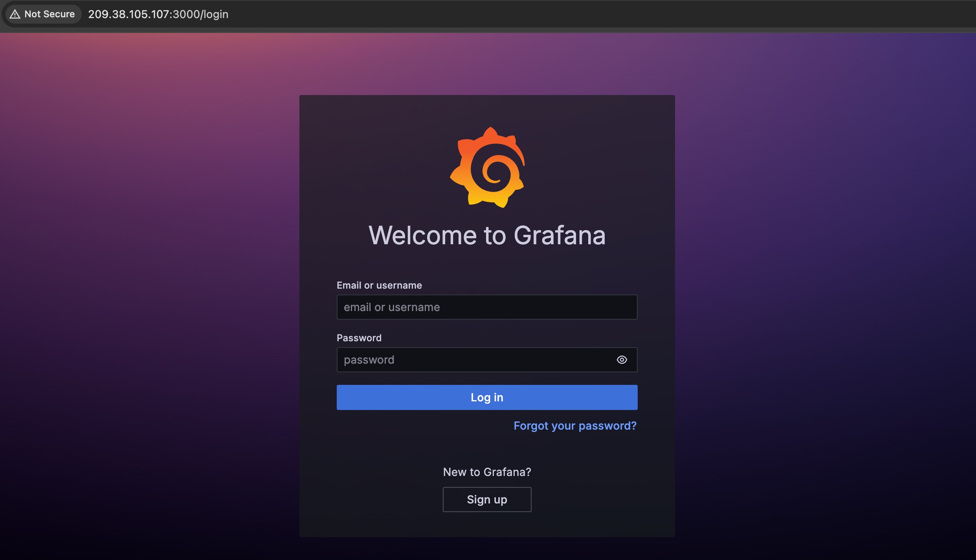976x560 pixels.
Task: Click the security warning icon before Not Secure
Action: coord(15,14)
